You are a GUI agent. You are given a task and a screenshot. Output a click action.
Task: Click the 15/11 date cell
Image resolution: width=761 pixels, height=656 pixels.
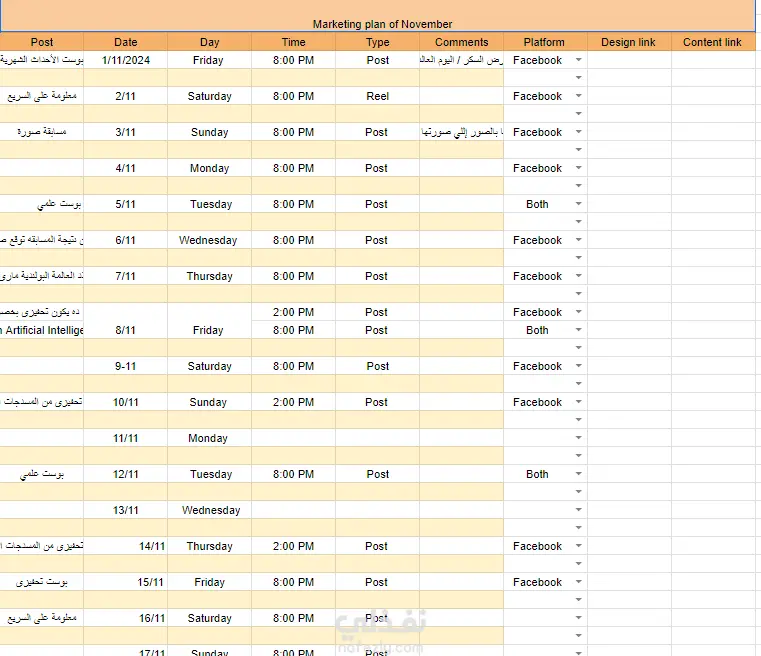[126, 582]
